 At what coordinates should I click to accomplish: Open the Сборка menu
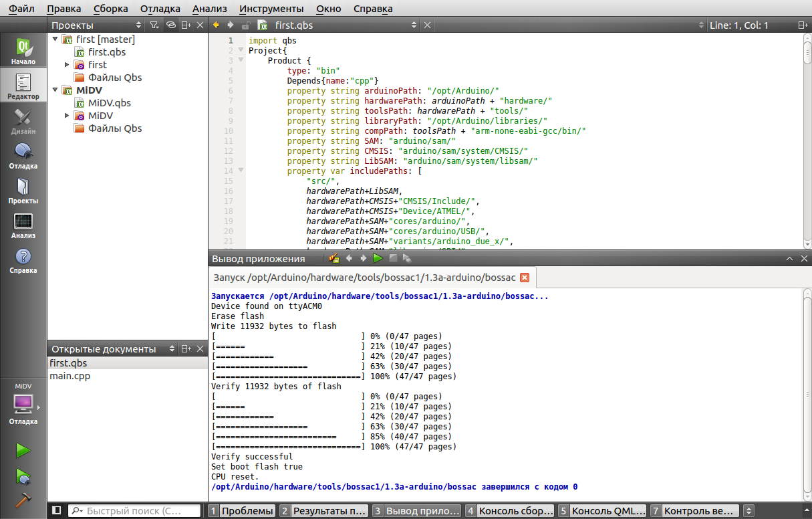click(x=110, y=9)
